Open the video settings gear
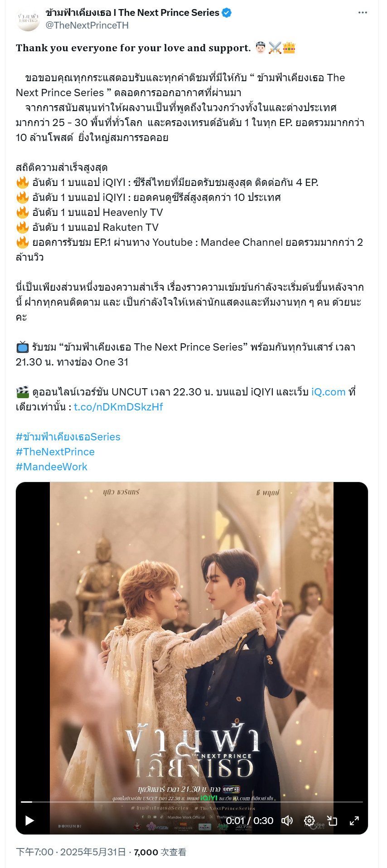Screen dimensions: 387x868 pyautogui.click(x=310, y=820)
